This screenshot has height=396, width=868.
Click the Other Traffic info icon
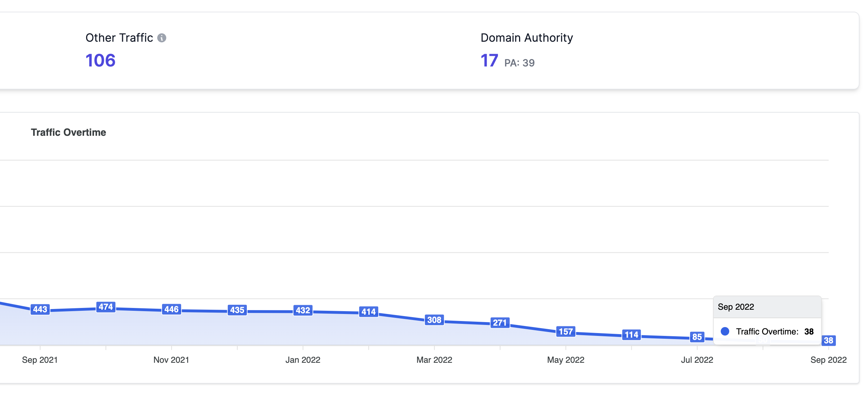coord(162,38)
